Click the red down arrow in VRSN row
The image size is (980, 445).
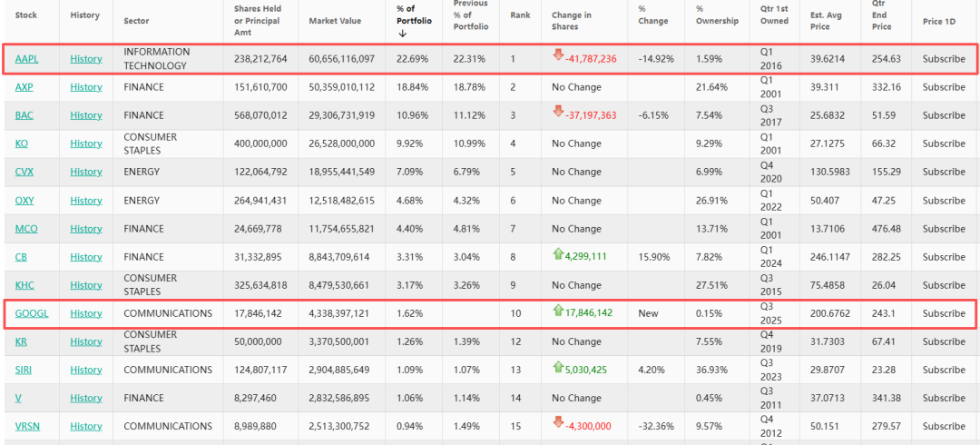pos(559,423)
